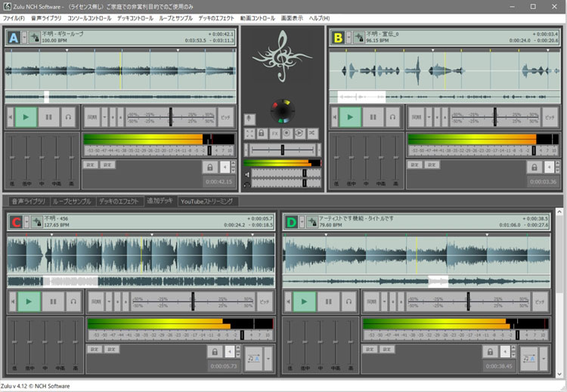Click the deck C load track icon

tap(37, 222)
